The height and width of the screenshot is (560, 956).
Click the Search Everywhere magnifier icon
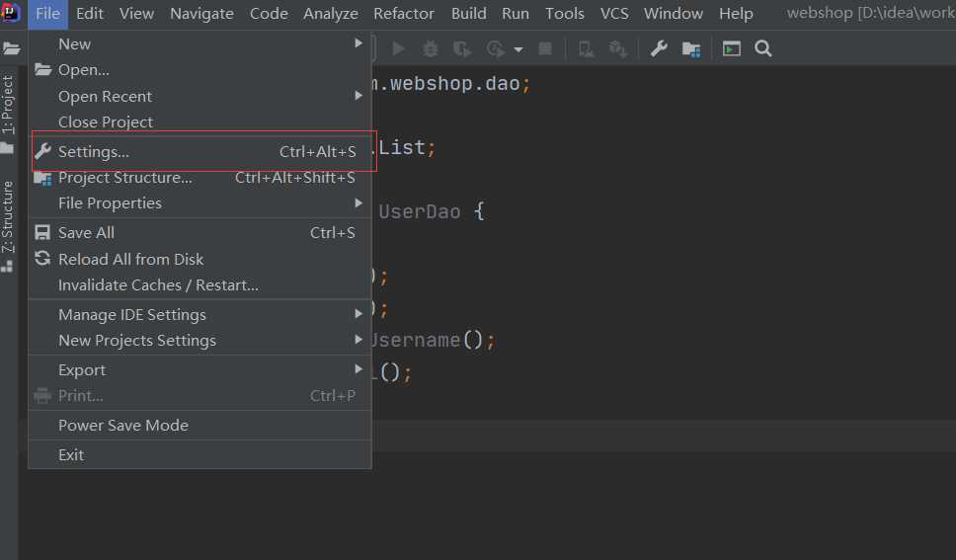pyautogui.click(x=763, y=48)
